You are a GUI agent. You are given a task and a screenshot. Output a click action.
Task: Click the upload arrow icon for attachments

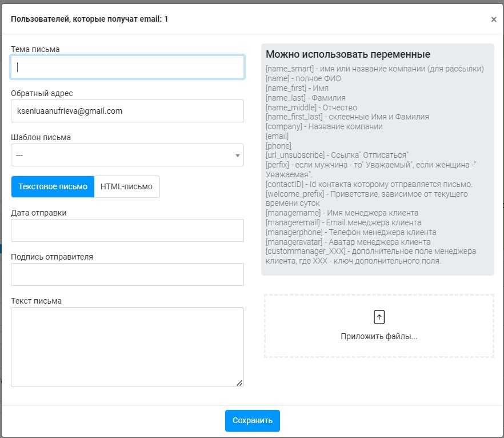pos(379,317)
